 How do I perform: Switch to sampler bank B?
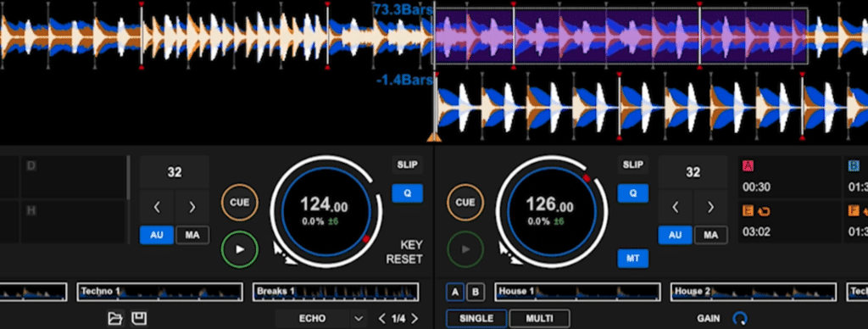coord(475,292)
